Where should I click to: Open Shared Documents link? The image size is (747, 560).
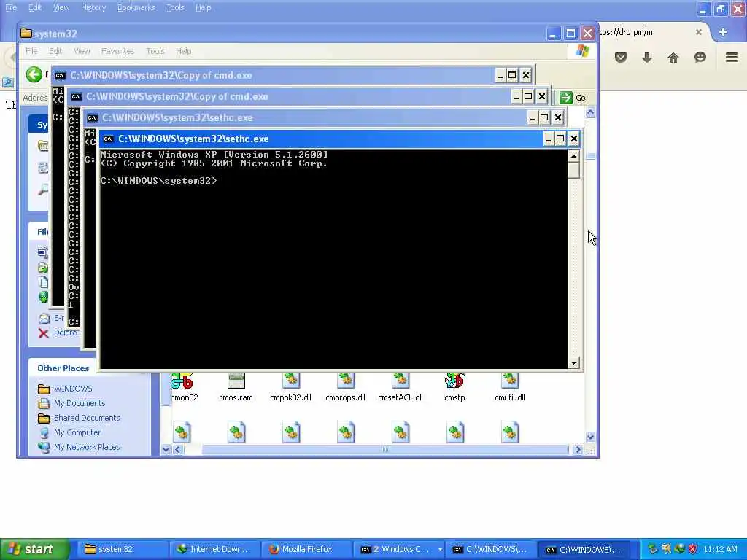click(87, 418)
